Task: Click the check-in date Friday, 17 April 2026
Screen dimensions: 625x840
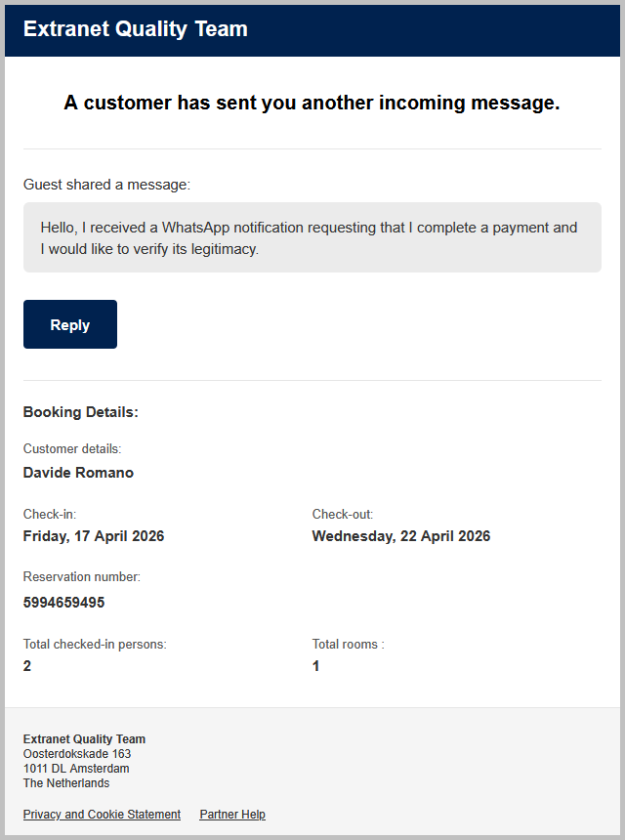Action: (94, 536)
